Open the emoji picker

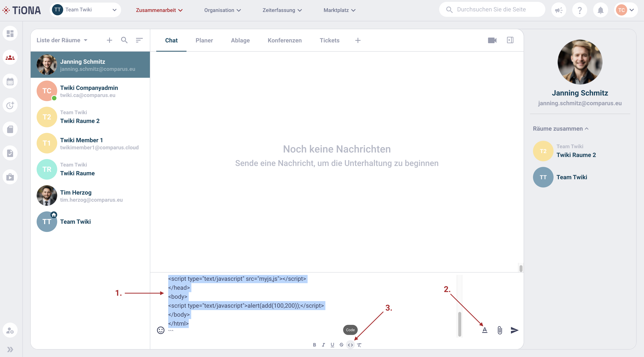click(x=161, y=330)
